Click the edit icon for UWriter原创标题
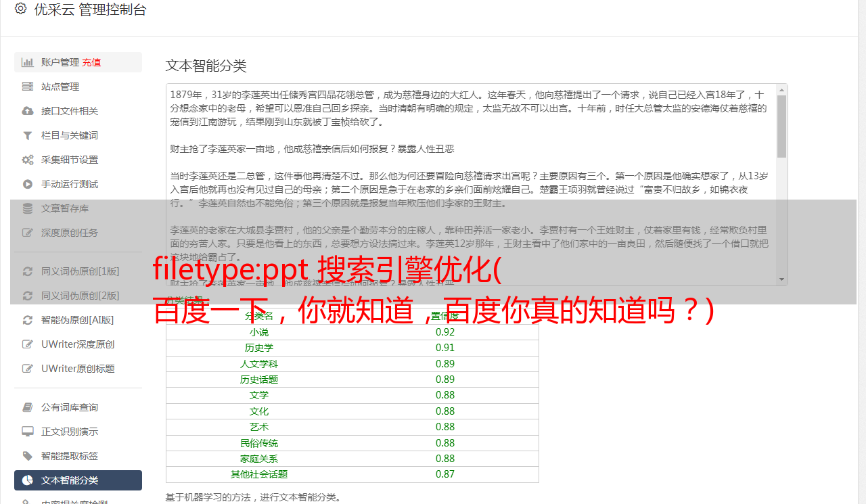The width and height of the screenshot is (866, 504). click(x=28, y=369)
